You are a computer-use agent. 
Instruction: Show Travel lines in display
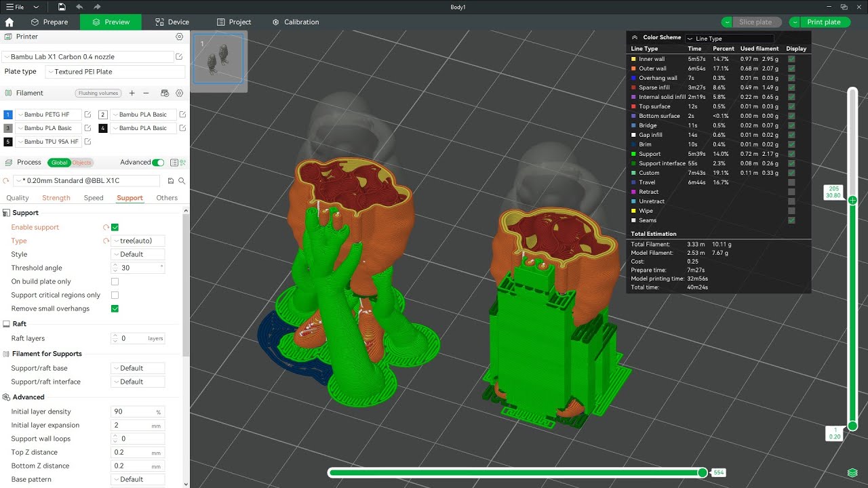click(791, 182)
